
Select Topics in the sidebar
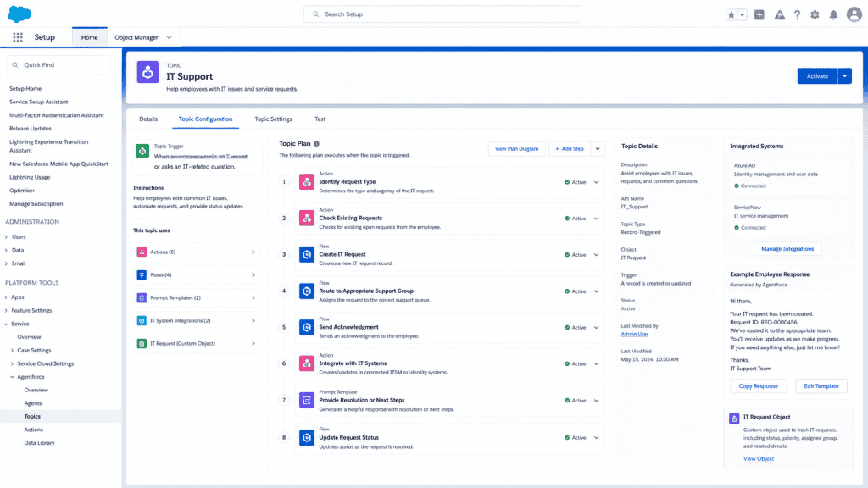(x=32, y=416)
